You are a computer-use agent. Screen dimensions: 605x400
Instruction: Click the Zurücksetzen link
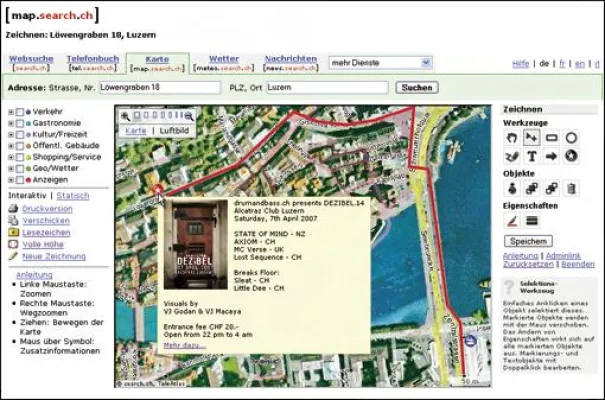point(528,264)
